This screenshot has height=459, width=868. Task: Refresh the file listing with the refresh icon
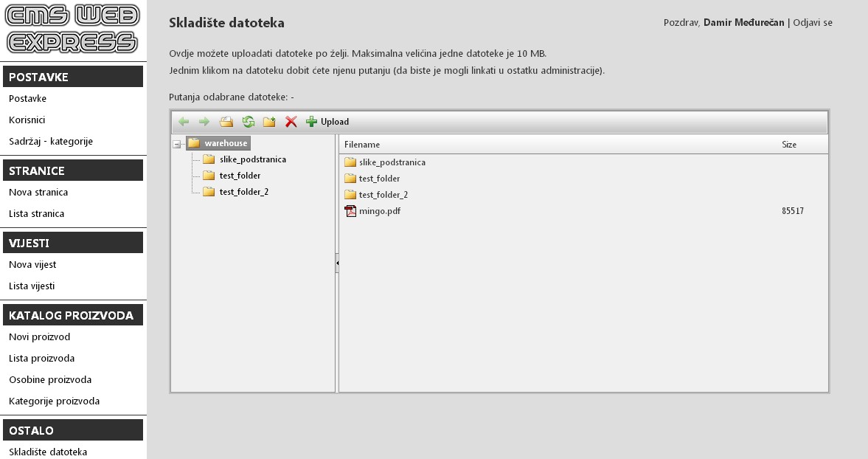click(250, 120)
